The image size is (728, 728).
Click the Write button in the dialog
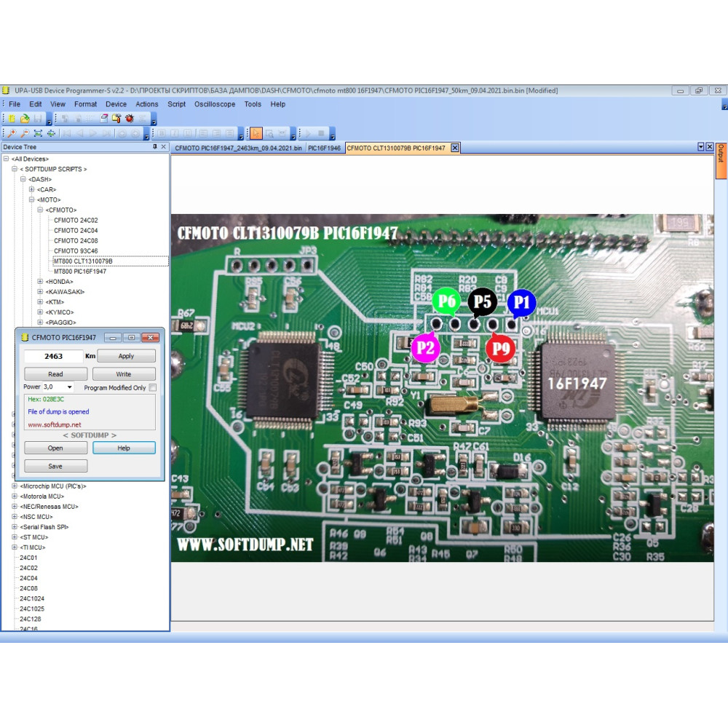click(x=124, y=374)
